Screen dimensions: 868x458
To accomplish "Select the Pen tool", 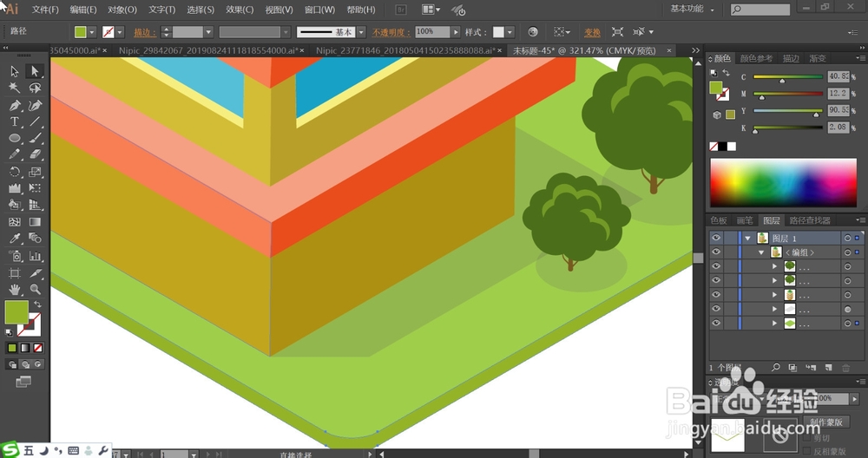I will (x=15, y=105).
